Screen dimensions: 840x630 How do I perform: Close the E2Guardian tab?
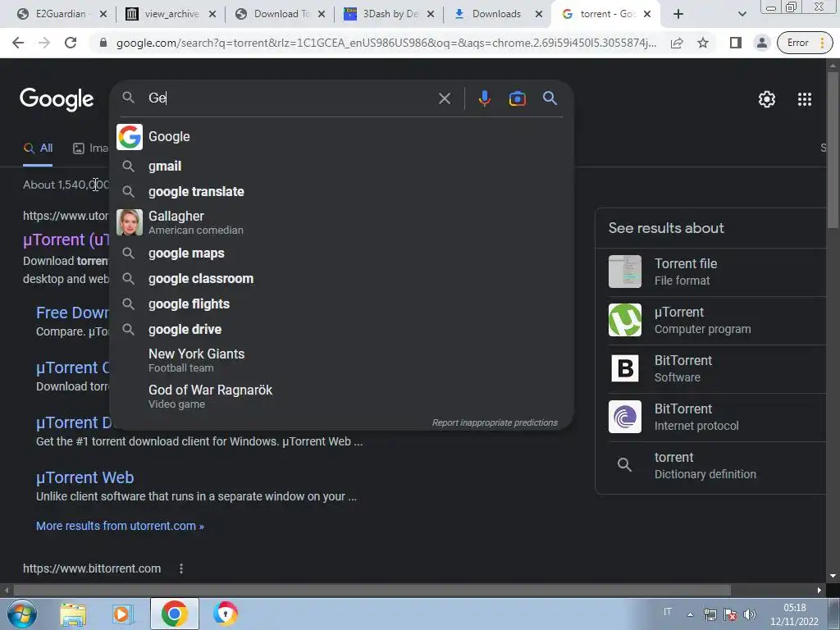(103, 14)
